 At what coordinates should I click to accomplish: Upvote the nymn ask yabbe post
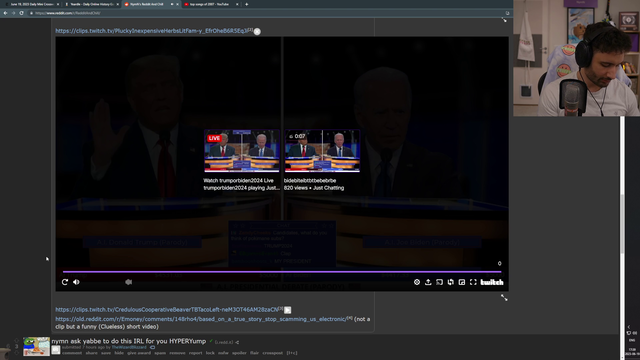click(17, 340)
